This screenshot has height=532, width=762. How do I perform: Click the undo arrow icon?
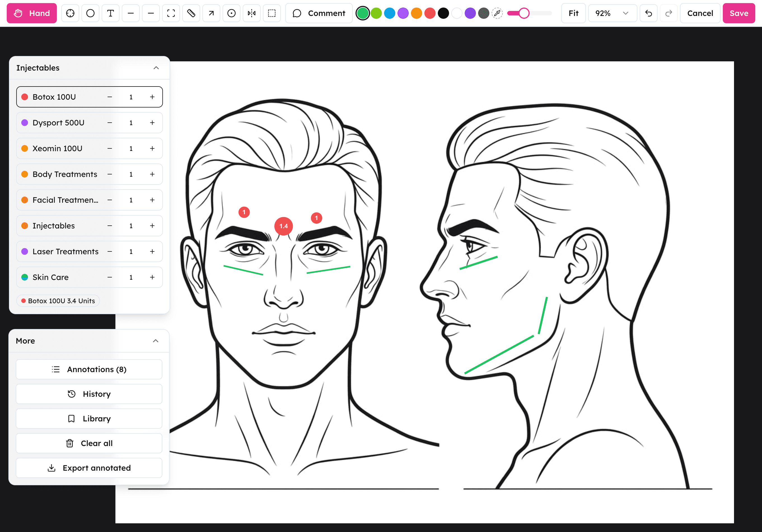point(649,13)
